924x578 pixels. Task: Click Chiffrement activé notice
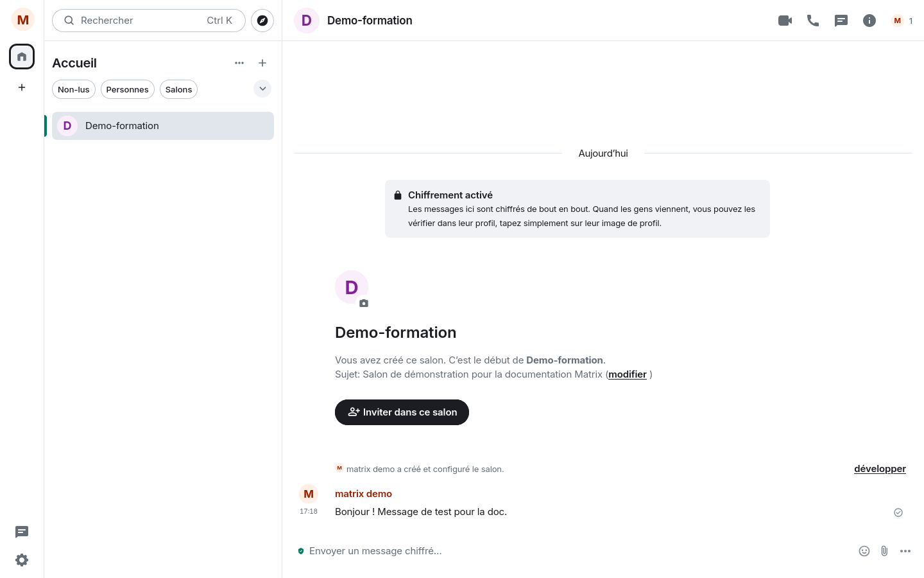point(577,209)
